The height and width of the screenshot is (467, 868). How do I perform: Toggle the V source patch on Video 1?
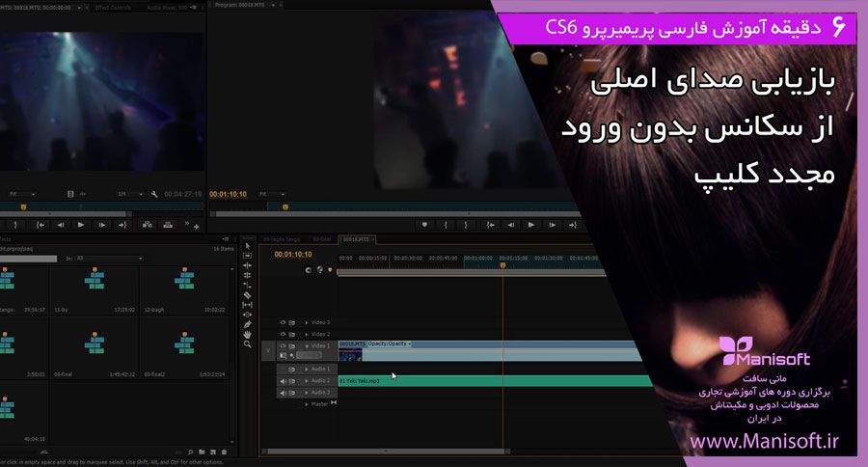click(268, 350)
